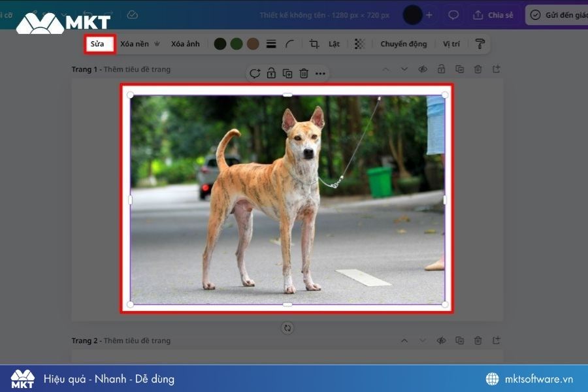This screenshot has width=588, height=392.
Task: Expand more options with the three-dot menu
Action: (320, 73)
